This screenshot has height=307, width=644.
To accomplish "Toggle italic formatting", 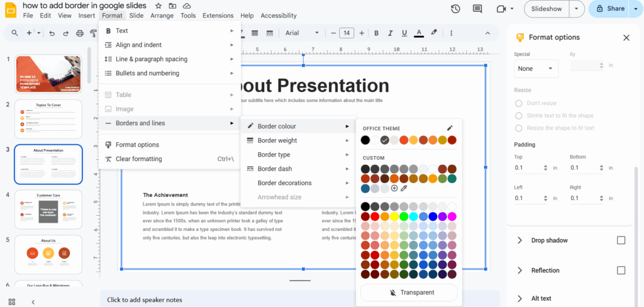I will [391, 33].
